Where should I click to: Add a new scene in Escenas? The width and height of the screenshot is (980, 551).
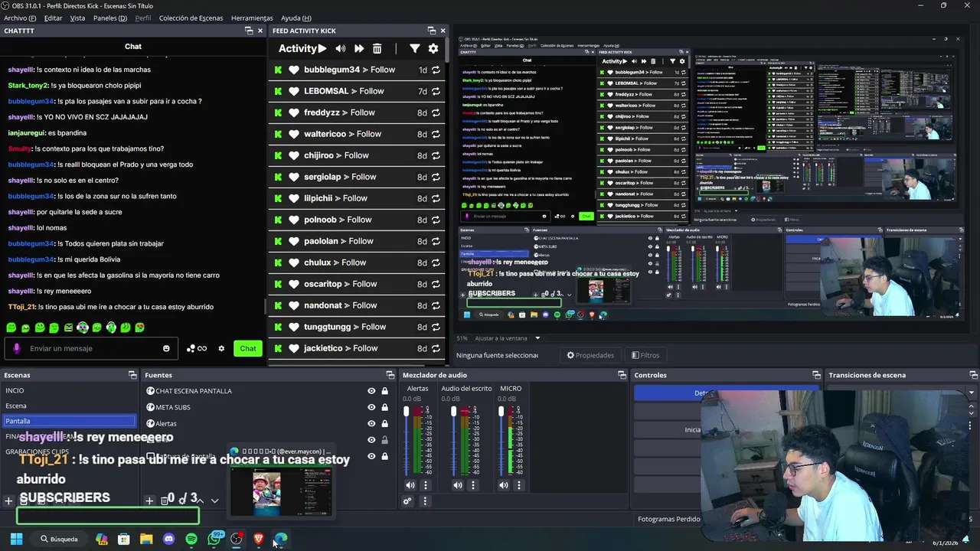8,500
